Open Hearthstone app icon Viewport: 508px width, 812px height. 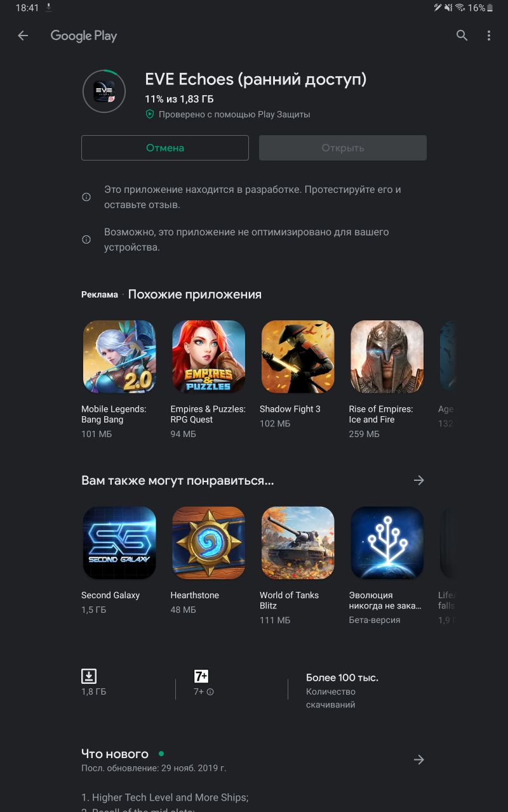209,542
